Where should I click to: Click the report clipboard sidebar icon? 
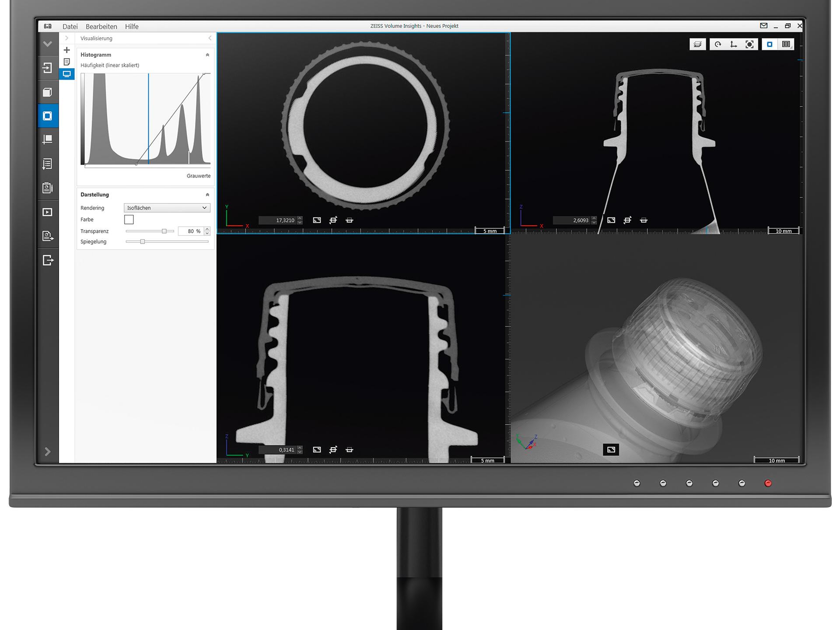pos(47,188)
